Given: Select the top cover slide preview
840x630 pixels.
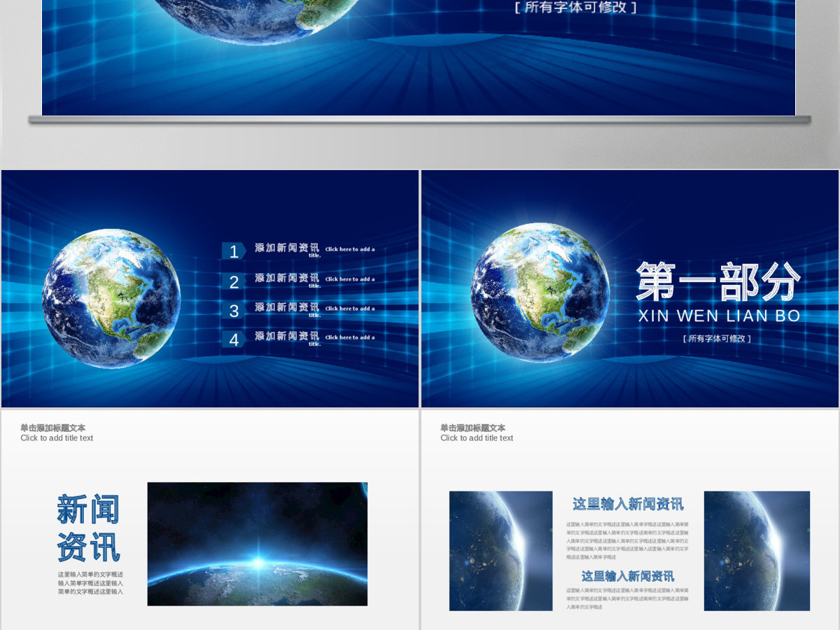Looking at the screenshot, I should pyautogui.click(x=419, y=57).
